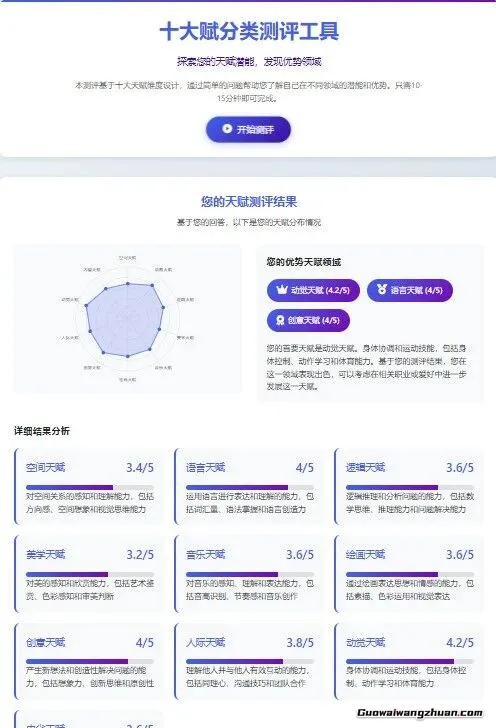
Task: Click the 详细结果分析 heading
Action: pos(42,431)
